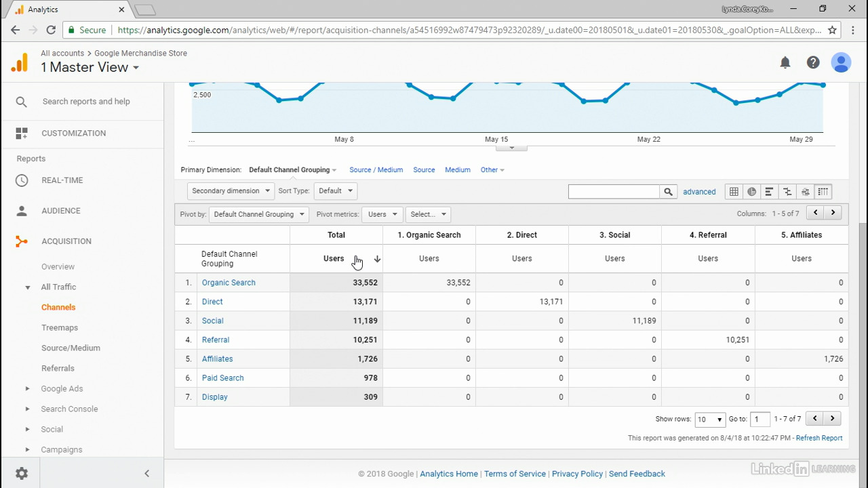Open the Other primary dimension dropdown
This screenshot has width=868, height=488.
pos(492,170)
